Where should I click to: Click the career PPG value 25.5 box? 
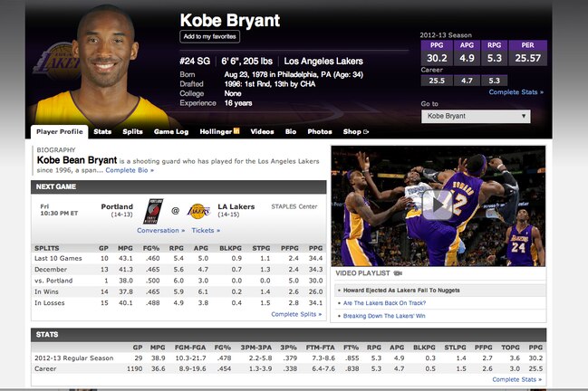coord(437,81)
